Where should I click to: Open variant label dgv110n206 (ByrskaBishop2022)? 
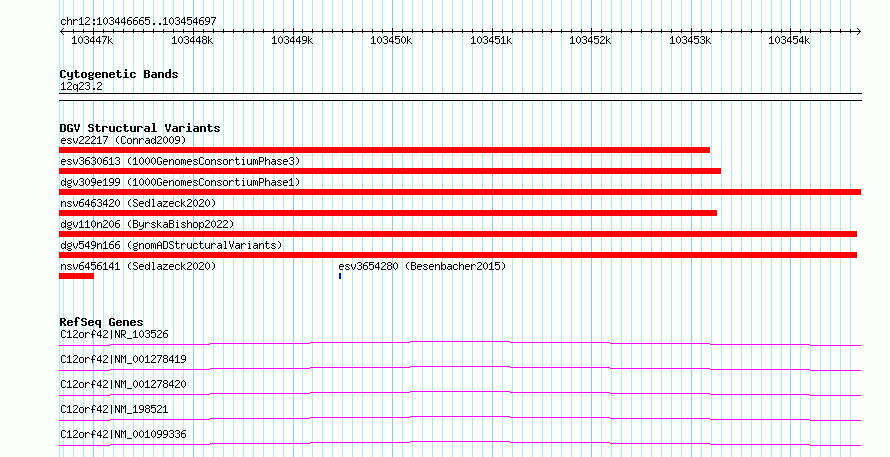point(147,224)
